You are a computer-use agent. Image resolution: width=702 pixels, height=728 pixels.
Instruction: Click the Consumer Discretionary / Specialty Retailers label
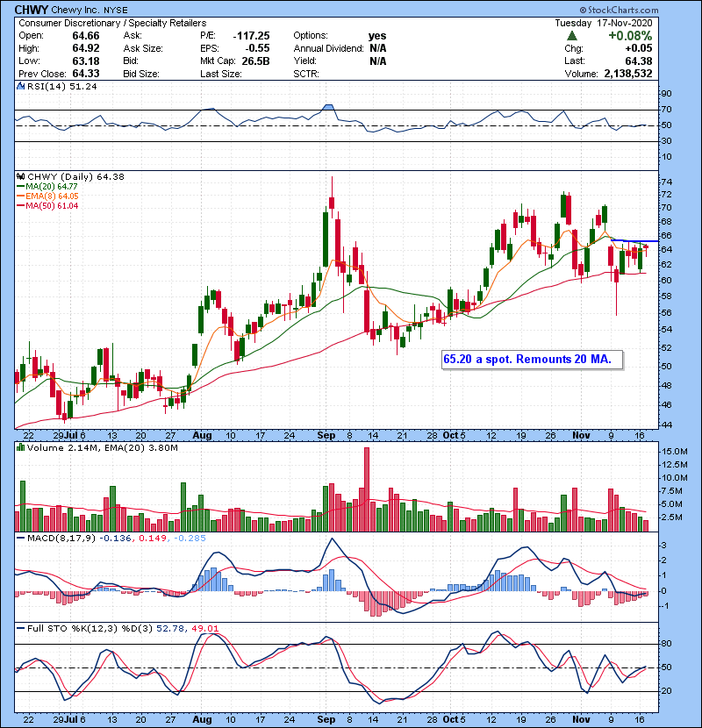click(112, 23)
